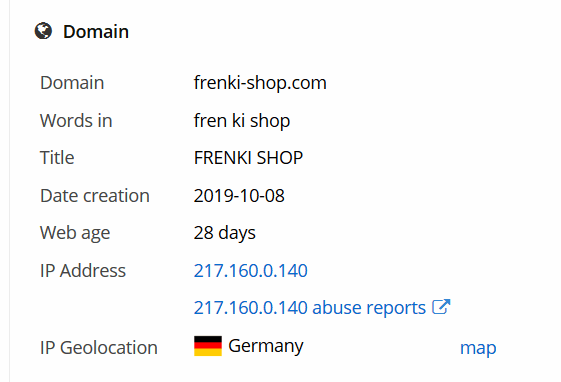Open the 217.160.0.140 abuse reports link
The width and height of the screenshot is (561, 382).
click(x=310, y=308)
